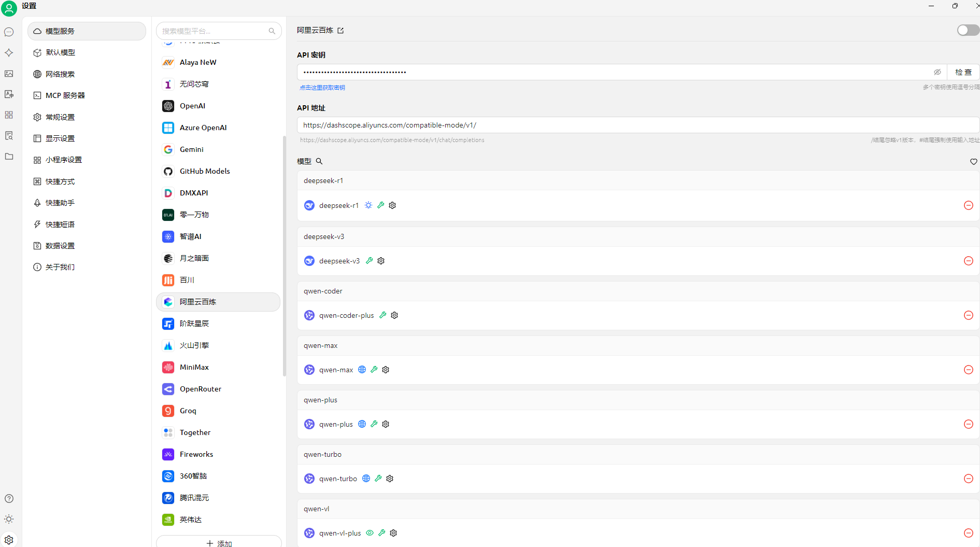Viewport: 980px width, 547px height.
Task: Open the help question mark icon
Action: point(9,498)
